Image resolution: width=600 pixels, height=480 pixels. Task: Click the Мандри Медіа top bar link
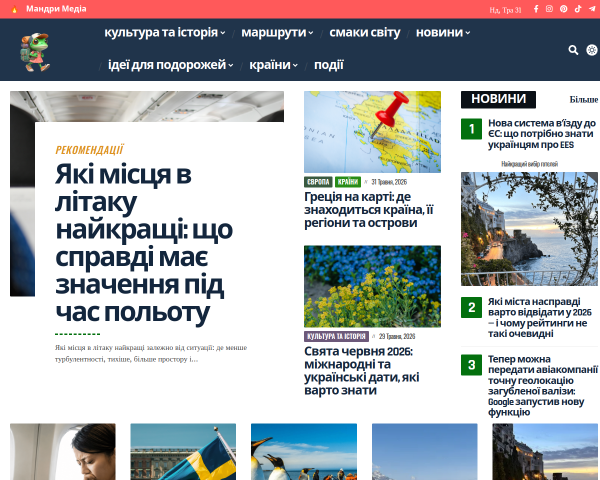coord(56,9)
